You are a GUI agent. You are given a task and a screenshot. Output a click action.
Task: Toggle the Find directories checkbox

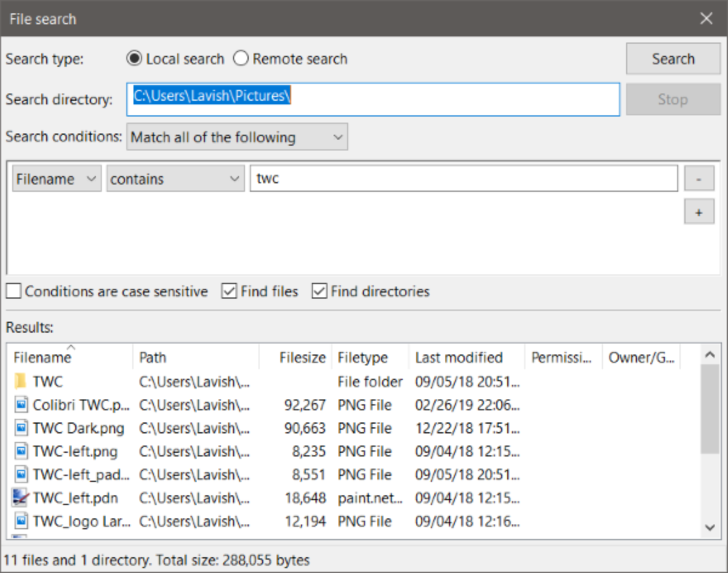(319, 292)
